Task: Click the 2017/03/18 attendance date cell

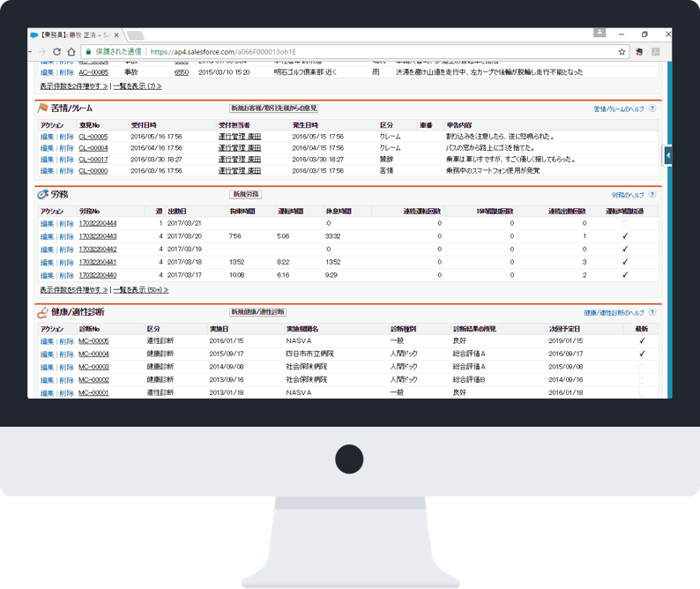Action: tap(184, 262)
